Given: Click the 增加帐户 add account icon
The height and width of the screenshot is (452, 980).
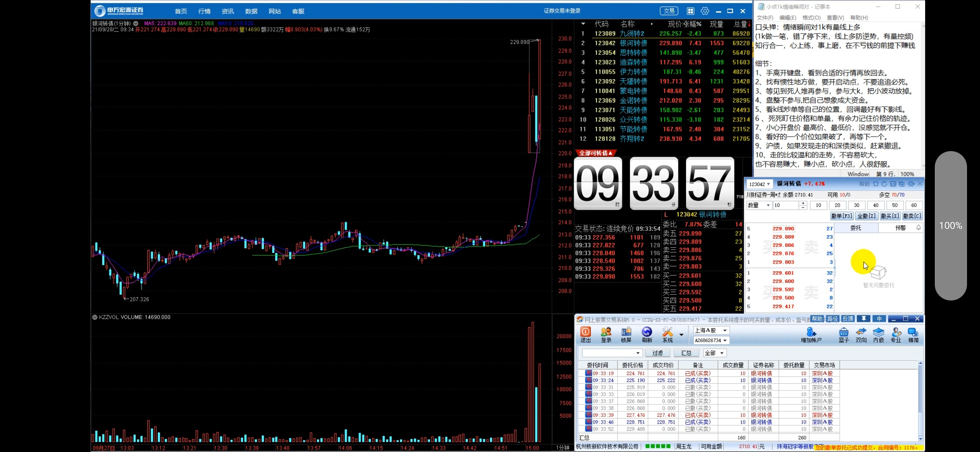Looking at the screenshot, I should 811,335.
